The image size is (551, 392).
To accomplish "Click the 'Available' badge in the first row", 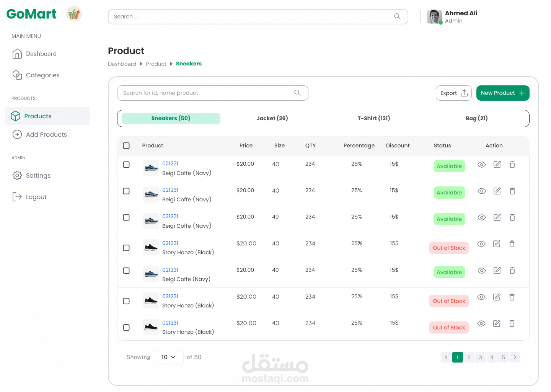I will click(449, 166).
